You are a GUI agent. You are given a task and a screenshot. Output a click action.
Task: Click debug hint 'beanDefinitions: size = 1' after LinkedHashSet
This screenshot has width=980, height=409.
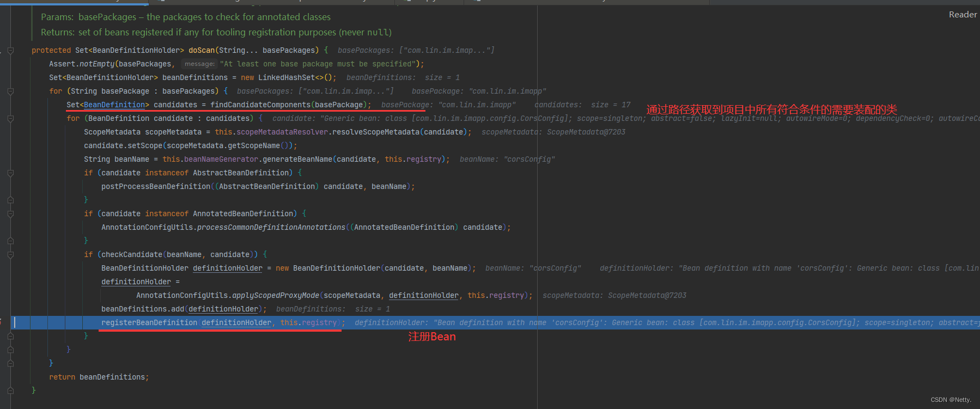[x=403, y=77]
